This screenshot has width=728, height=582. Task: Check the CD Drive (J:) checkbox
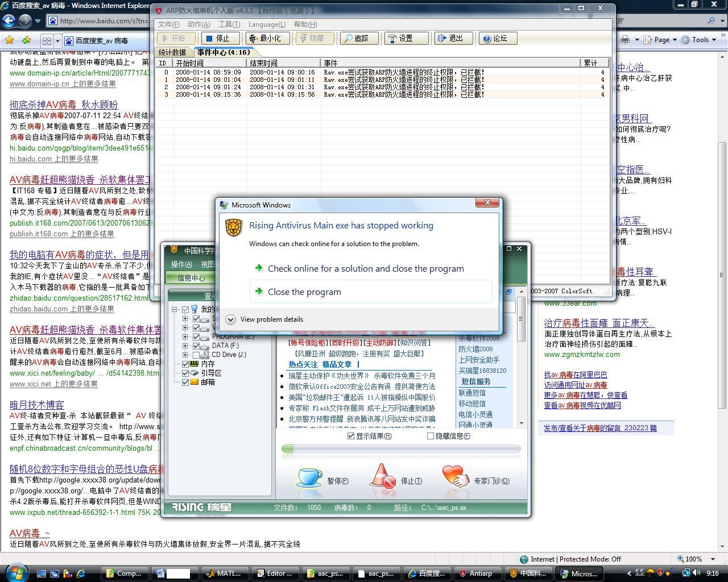[196, 355]
